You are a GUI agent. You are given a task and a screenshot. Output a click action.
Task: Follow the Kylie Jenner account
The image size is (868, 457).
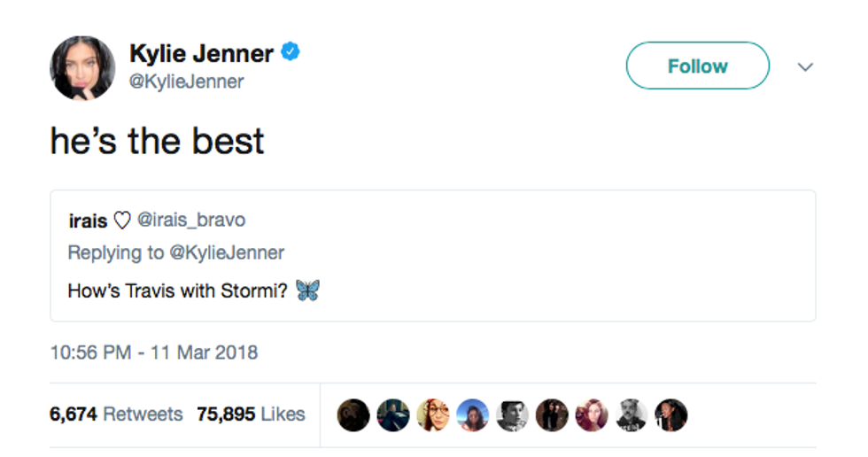point(697,66)
